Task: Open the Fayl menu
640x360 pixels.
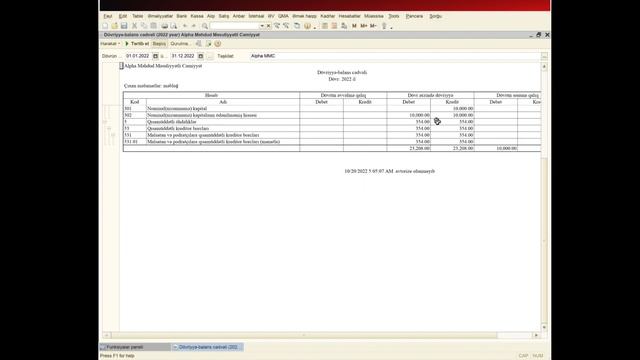Action: [x=108, y=16]
